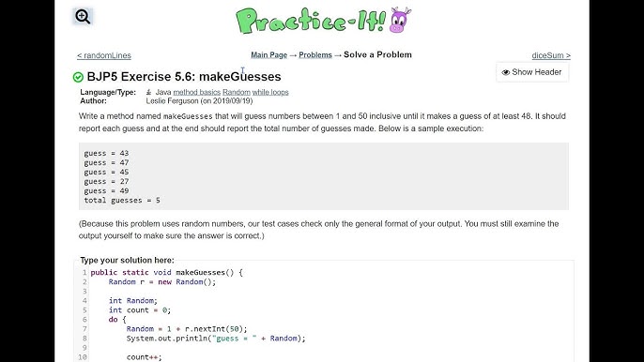The width and height of the screenshot is (644, 362).
Task: Click the green solved checkmark icon
Action: 78,77
